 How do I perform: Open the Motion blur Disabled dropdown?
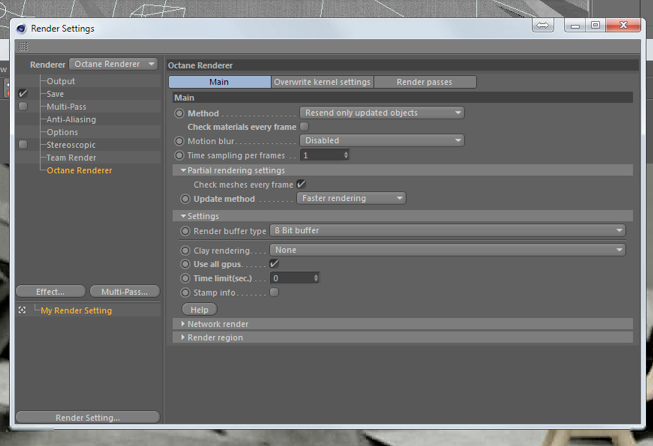[x=382, y=141]
